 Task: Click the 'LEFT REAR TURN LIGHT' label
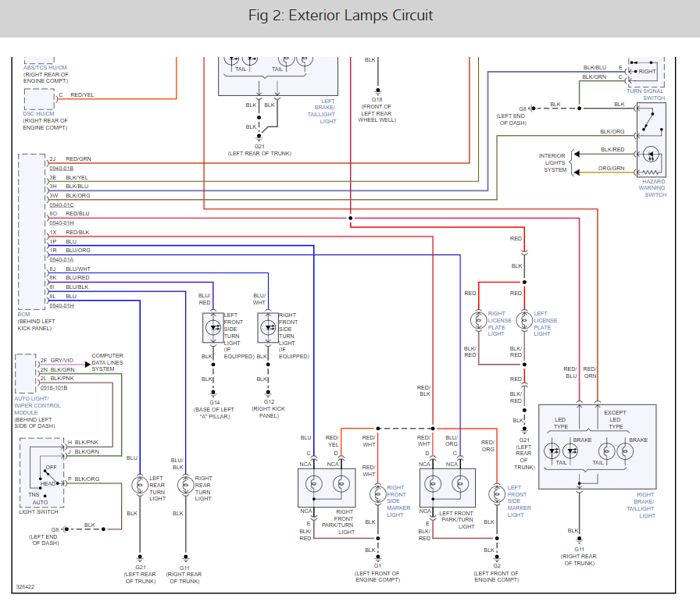157,488
